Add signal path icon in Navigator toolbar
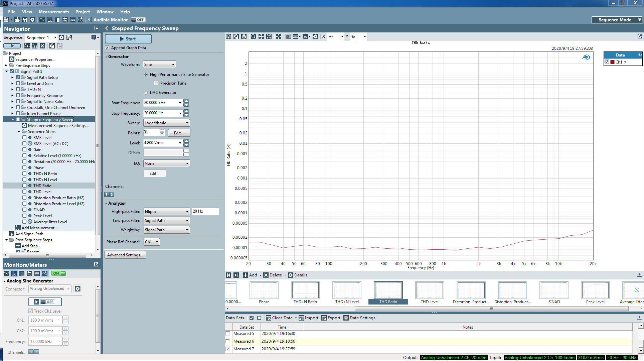Screen dimensions: 644x361 [27, 46]
